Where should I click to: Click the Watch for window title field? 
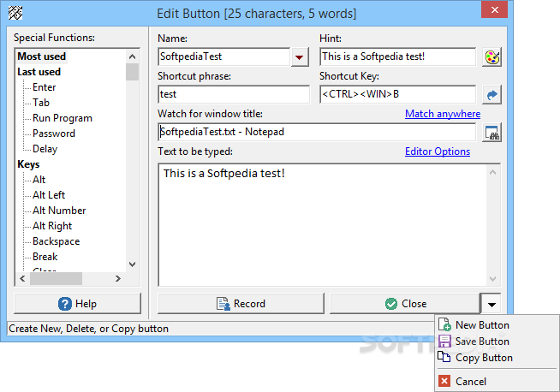(x=317, y=133)
